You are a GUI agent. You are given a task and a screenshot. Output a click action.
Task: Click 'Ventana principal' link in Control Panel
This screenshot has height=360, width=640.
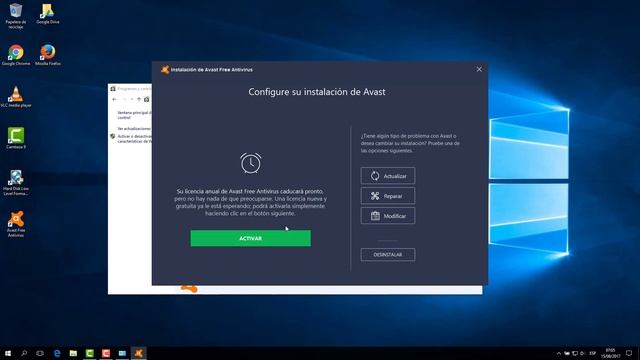click(134, 115)
